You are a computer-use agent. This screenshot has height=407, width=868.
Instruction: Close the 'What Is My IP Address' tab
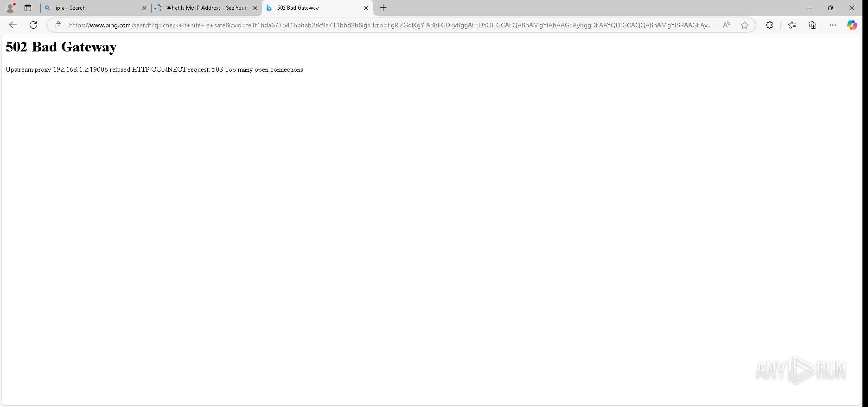click(x=255, y=8)
